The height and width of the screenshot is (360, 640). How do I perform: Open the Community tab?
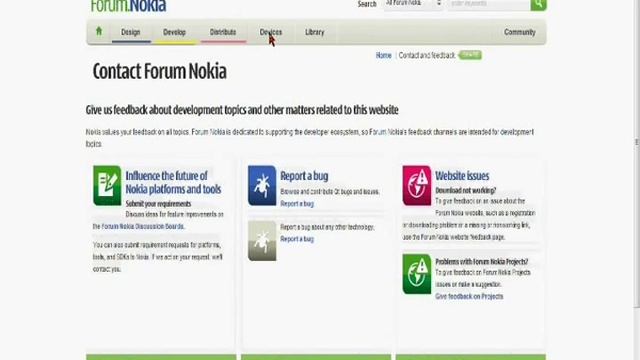coord(520,32)
